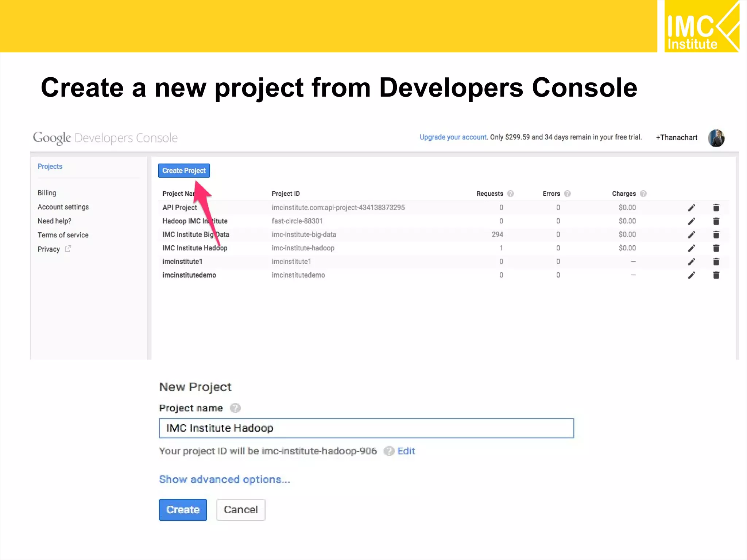Select project ID imc-institute-hadoop
Screen dimensions: 747x560
[303, 248]
